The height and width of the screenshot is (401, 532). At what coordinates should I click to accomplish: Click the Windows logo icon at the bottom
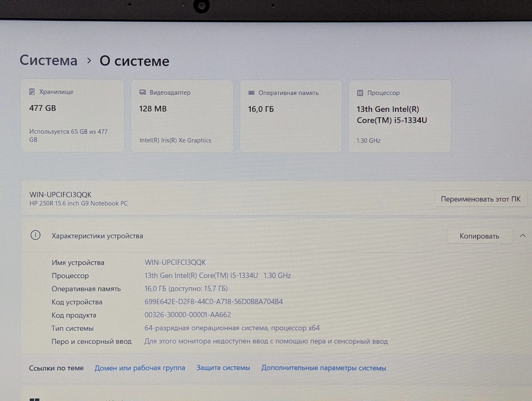(35, 399)
